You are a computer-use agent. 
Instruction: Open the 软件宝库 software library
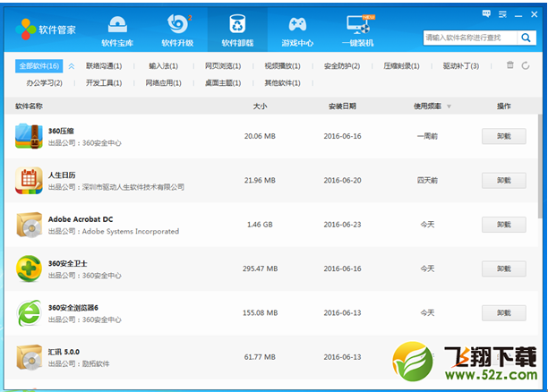[117, 31]
